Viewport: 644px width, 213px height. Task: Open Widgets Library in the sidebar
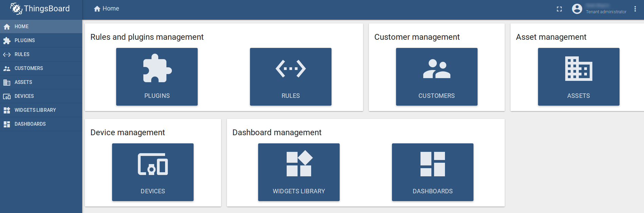tap(35, 110)
